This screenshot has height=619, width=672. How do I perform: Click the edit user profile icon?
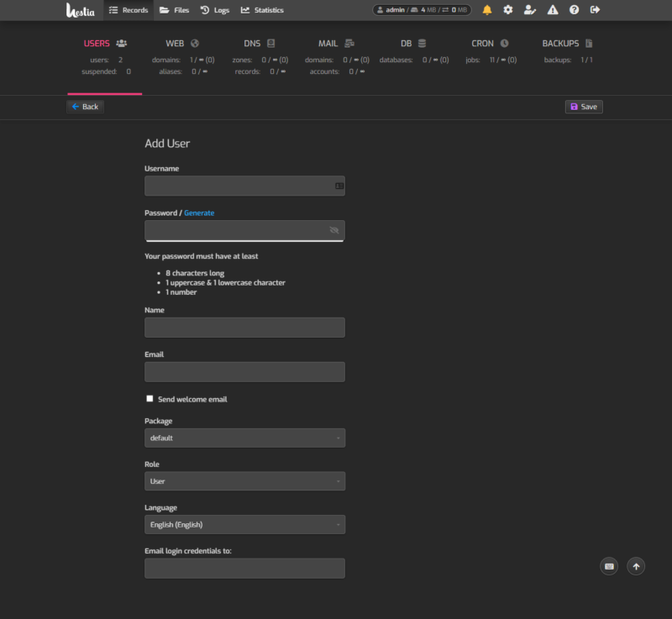pos(529,10)
